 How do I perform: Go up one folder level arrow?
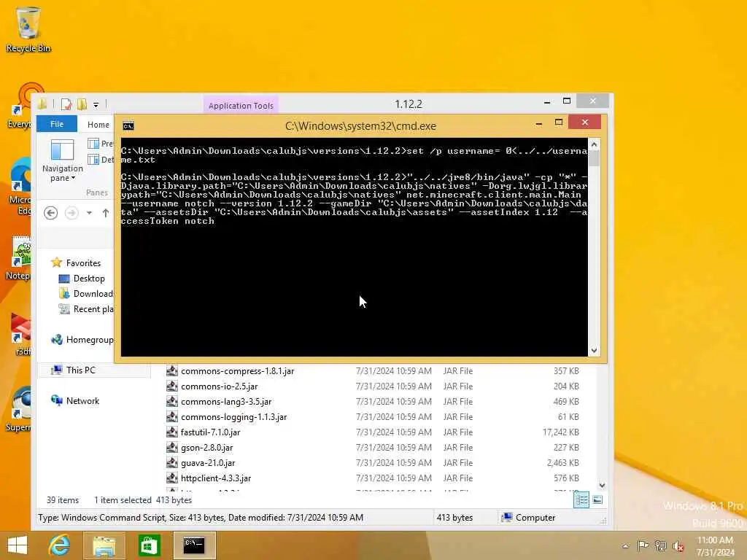tap(105, 212)
